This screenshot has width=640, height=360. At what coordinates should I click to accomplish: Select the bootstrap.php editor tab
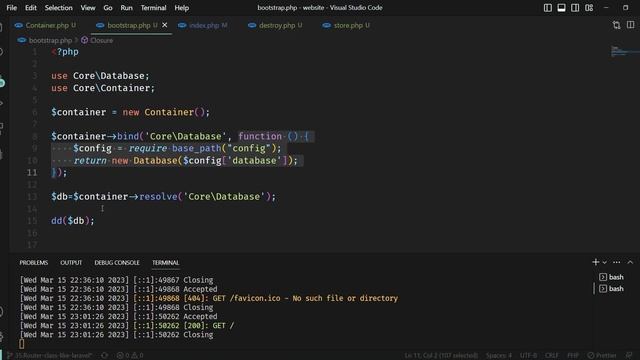coord(128,25)
